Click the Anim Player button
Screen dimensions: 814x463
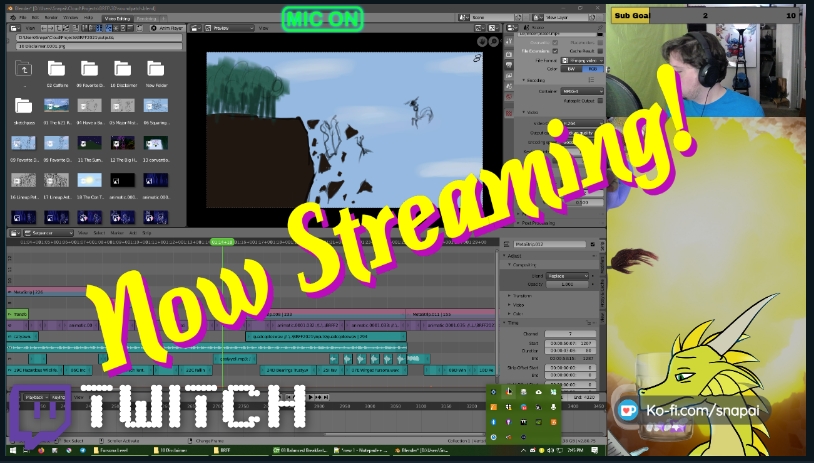tap(167, 28)
